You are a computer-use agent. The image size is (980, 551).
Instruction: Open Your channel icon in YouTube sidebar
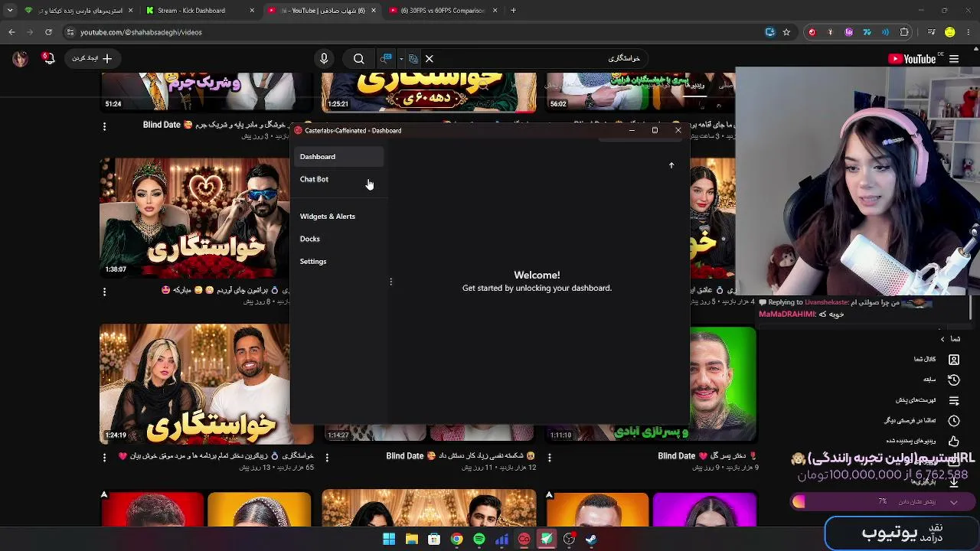(954, 359)
